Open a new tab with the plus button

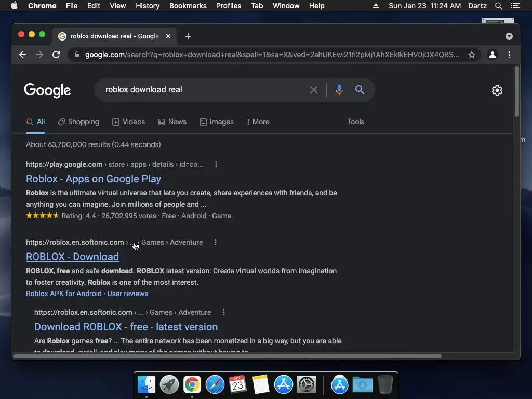[188, 36]
